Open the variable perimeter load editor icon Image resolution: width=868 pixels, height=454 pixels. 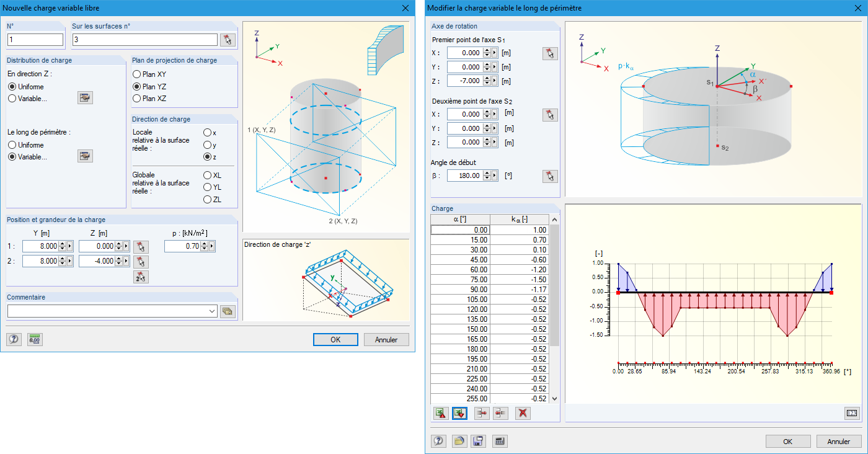pyautogui.click(x=85, y=156)
